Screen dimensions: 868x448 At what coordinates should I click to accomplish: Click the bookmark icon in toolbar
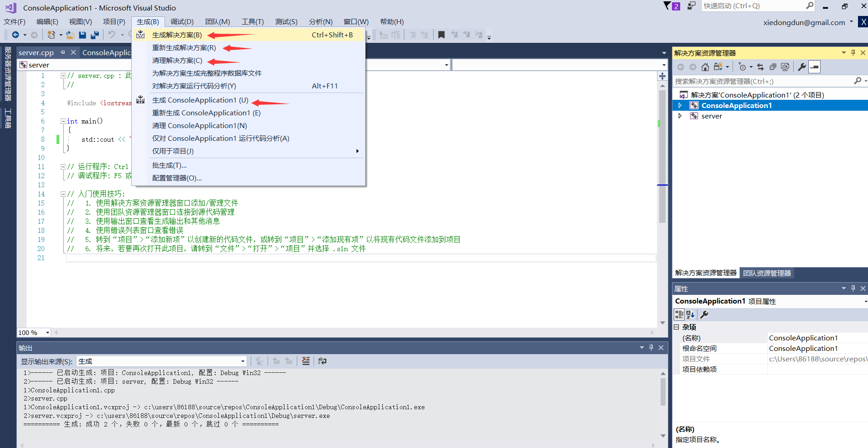[x=441, y=35]
